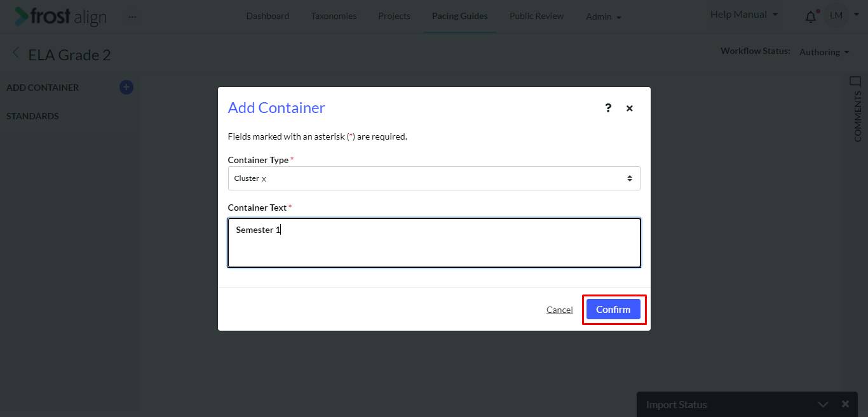Confirm adding the container
The height and width of the screenshot is (417, 868).
613,309
